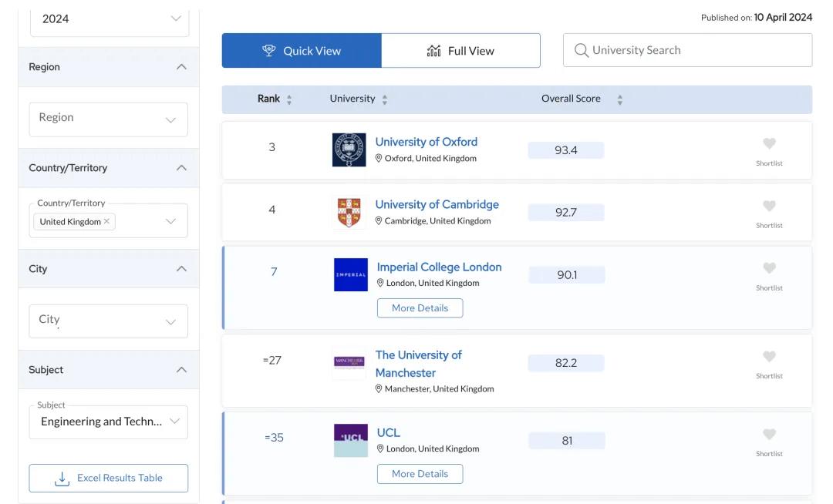Focus the University Search field
The height and width of the screenshot is (504, 833).
click(x=687, y=50)
